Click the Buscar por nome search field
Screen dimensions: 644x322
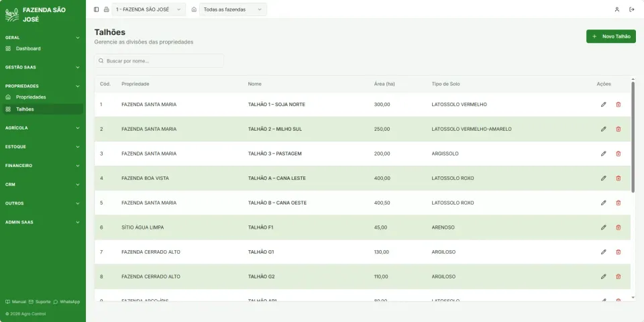[x=160, y=61]
